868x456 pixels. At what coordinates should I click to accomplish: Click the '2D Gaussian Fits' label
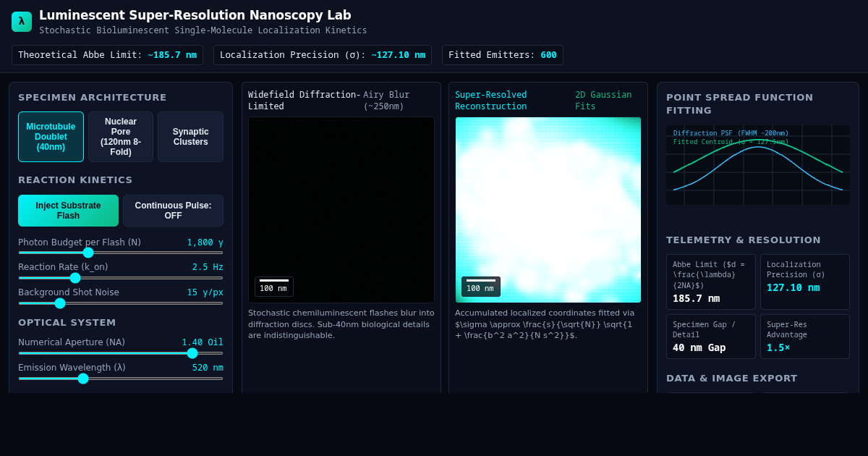[x=604, y=101]
